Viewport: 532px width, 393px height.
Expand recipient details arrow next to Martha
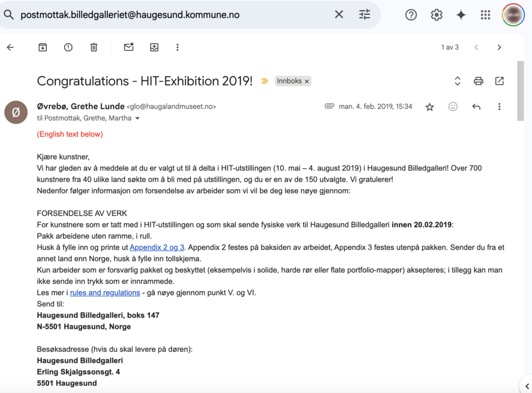(x=138, y=118)
